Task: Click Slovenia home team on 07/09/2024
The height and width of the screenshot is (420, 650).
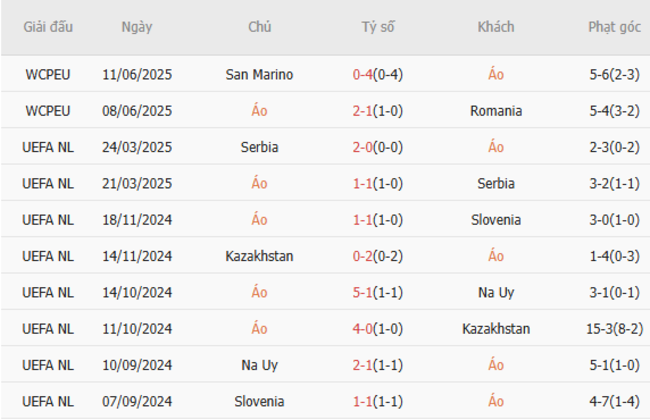Action: click(259, 402)
